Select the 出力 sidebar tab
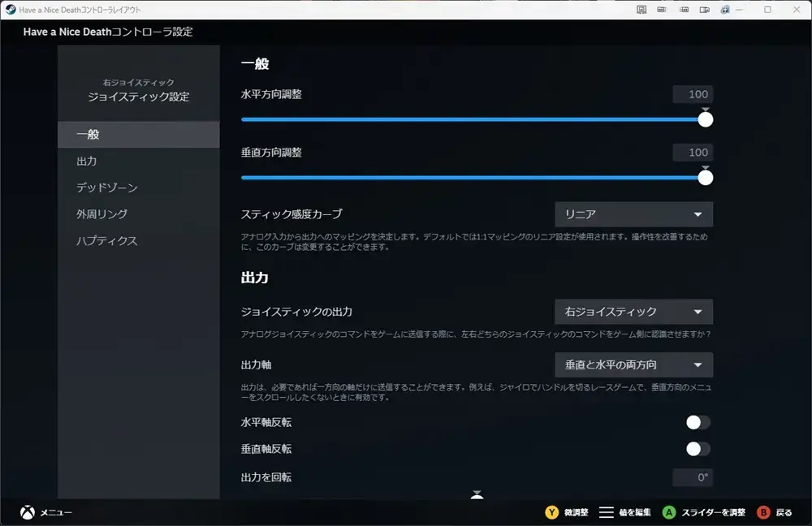 [138, 161]
